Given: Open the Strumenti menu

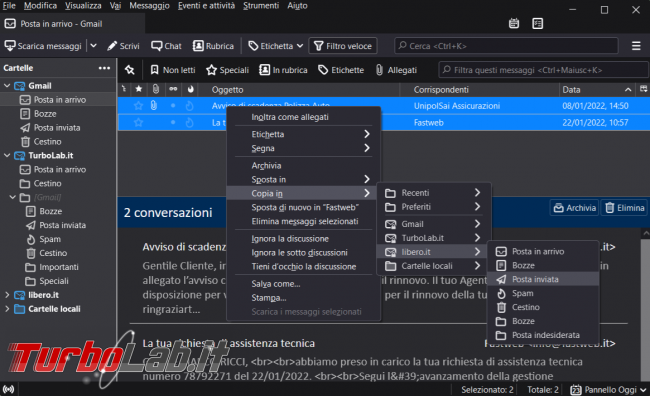Looking at the screenshot, I should point(261,6).
